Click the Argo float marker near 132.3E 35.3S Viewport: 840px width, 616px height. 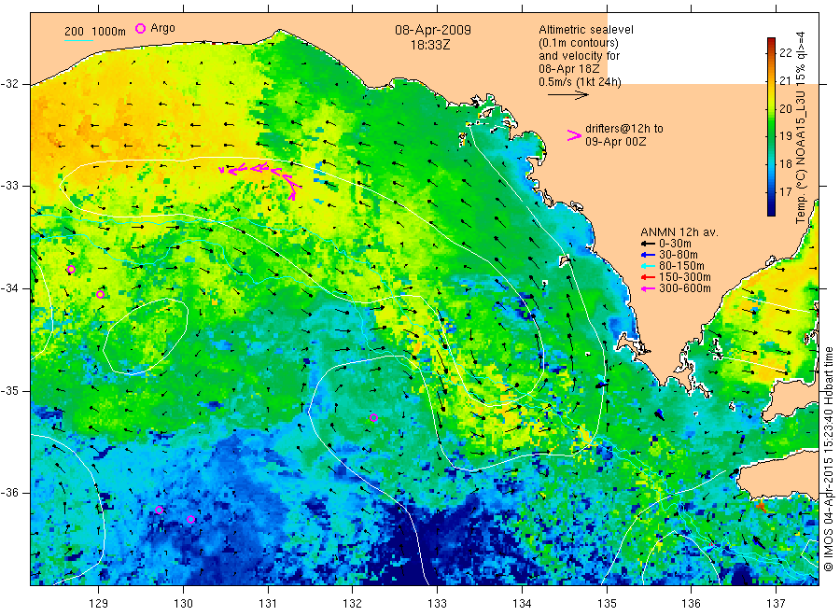pos(374,418)
